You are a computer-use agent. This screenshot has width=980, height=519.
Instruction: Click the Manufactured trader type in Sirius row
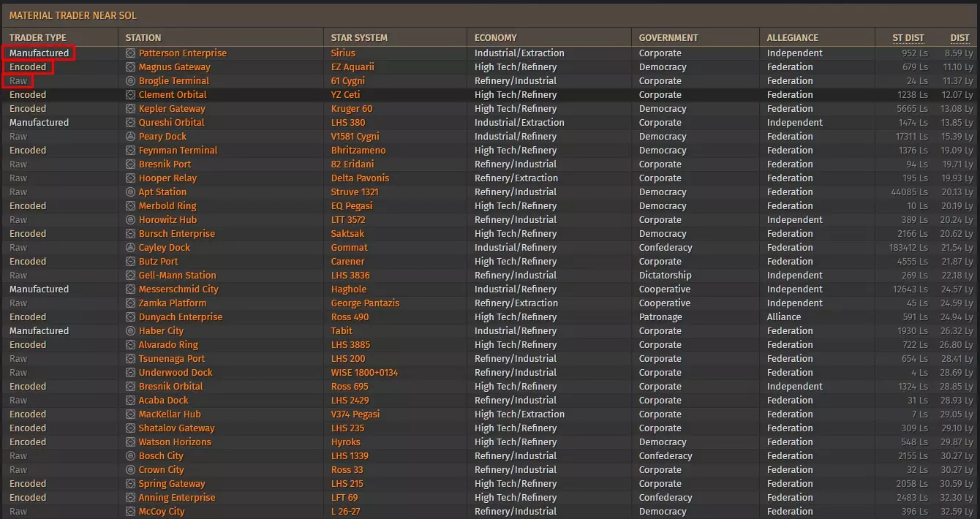[39, 53]
